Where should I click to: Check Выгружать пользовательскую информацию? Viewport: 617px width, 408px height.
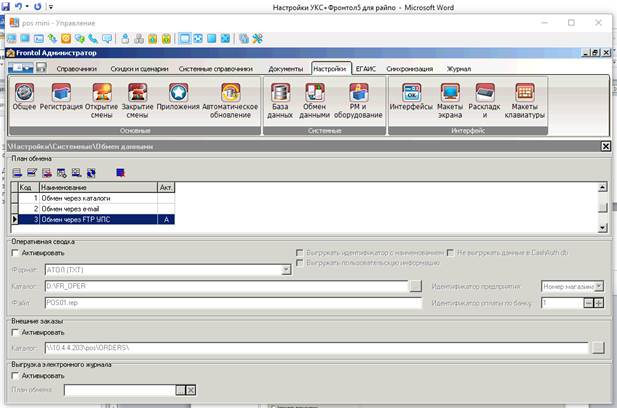click(x=299, y=262)
